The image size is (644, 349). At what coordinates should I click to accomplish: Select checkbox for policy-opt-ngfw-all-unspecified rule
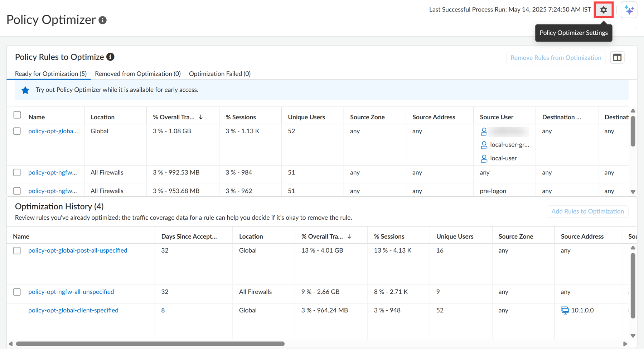click(x=17, y=292)
